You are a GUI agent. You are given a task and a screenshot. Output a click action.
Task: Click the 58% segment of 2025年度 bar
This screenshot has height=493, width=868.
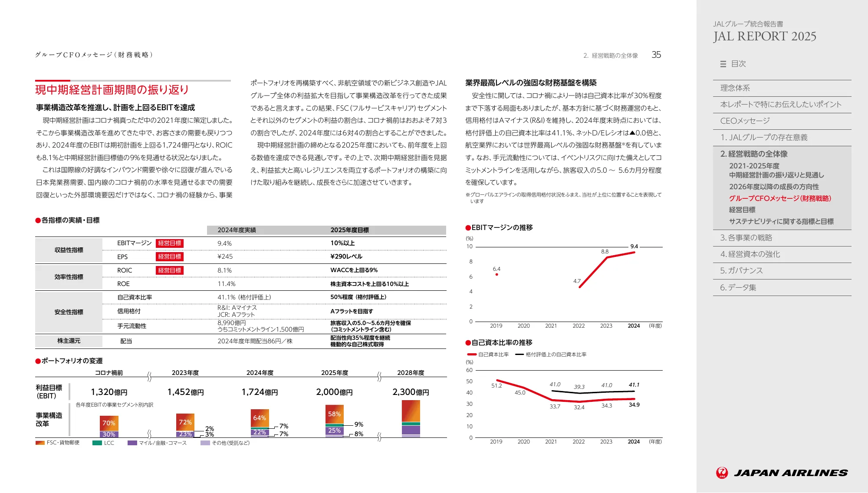335,414
